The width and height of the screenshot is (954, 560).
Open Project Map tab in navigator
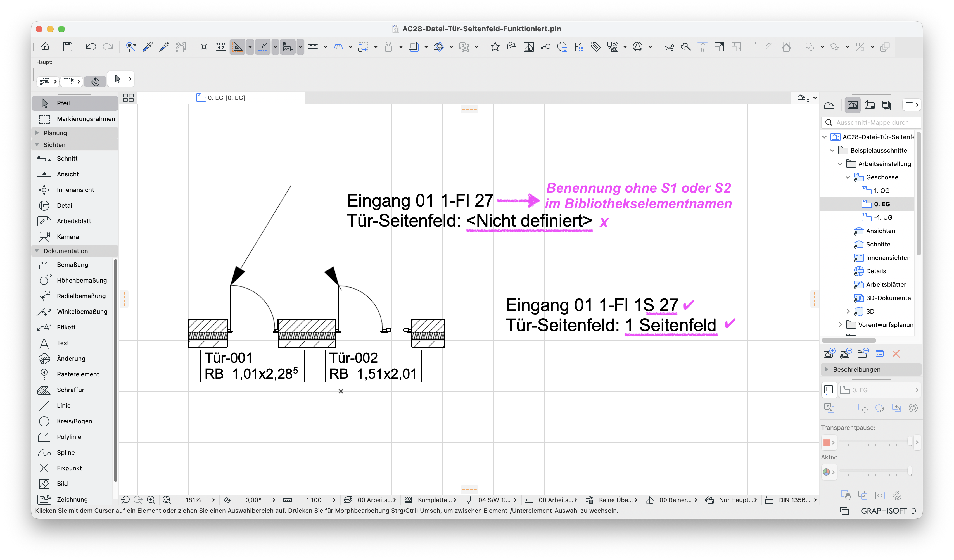click(x=829, y=105)
